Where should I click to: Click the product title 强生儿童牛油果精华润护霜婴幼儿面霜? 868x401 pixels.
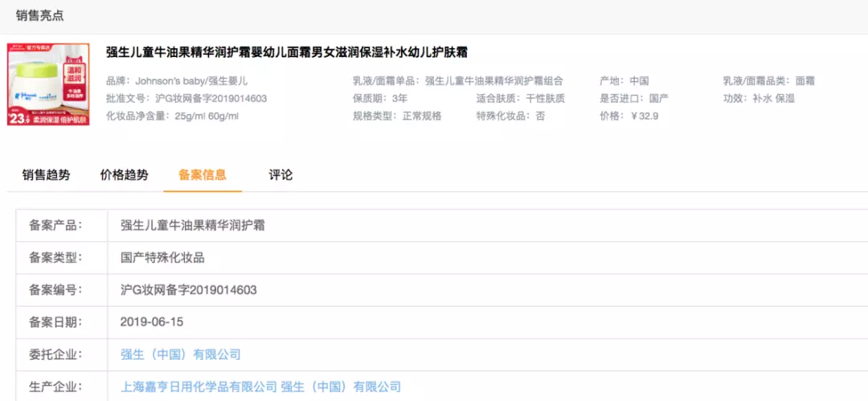coord(287,52)
